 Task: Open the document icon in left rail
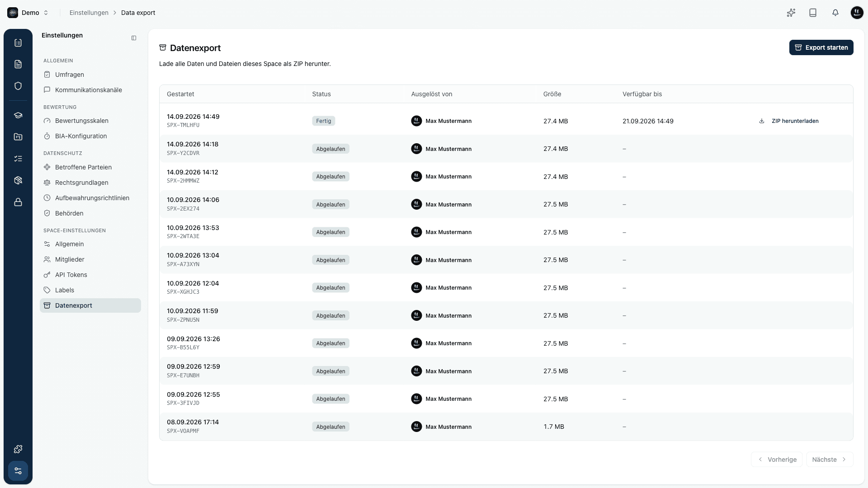click(18, 64)
